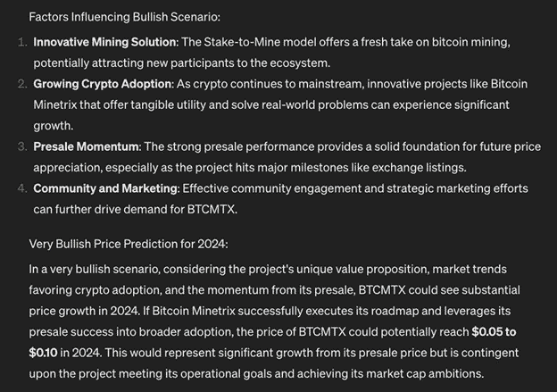
Task: Click list number 3 marker
Action: 22,146
